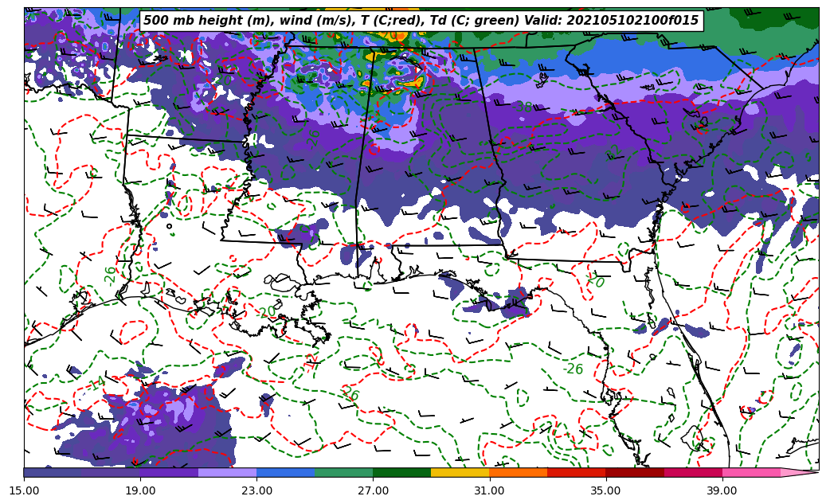Pick the yellow colorbar swatch

pyautogui.click(x=460, y=472)
